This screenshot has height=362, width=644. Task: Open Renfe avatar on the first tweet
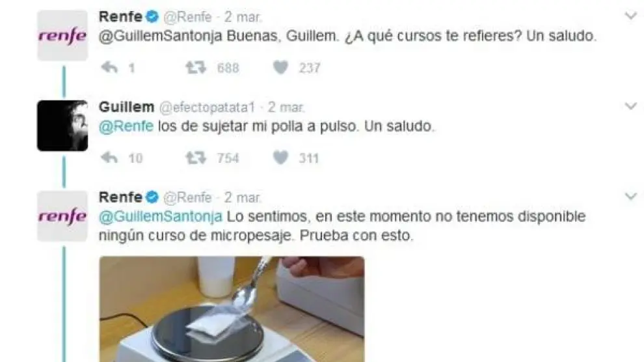click(62, 36)
